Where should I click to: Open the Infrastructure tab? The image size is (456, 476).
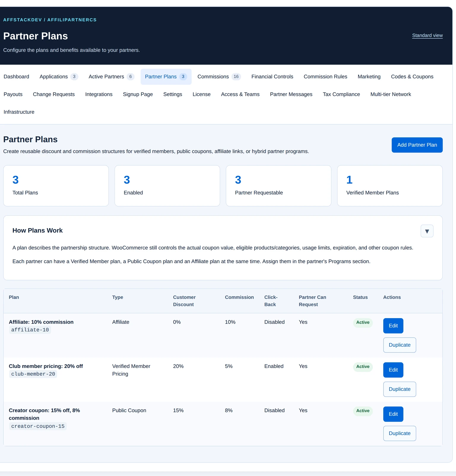(19, 112)
